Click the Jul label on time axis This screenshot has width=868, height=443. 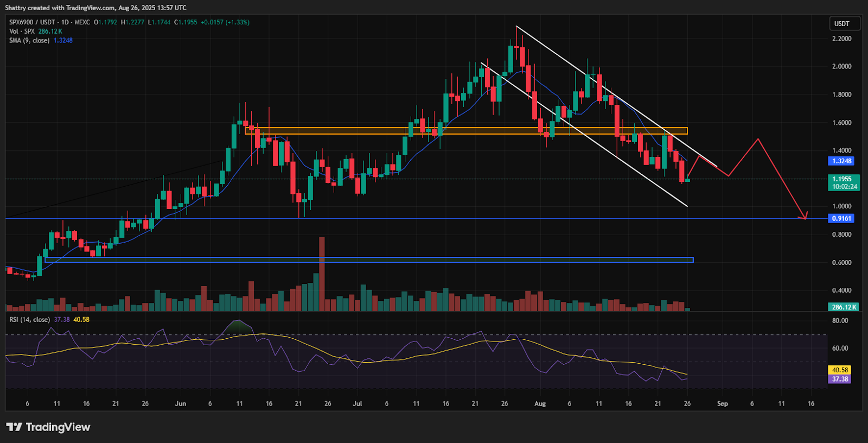coord(357,404)
